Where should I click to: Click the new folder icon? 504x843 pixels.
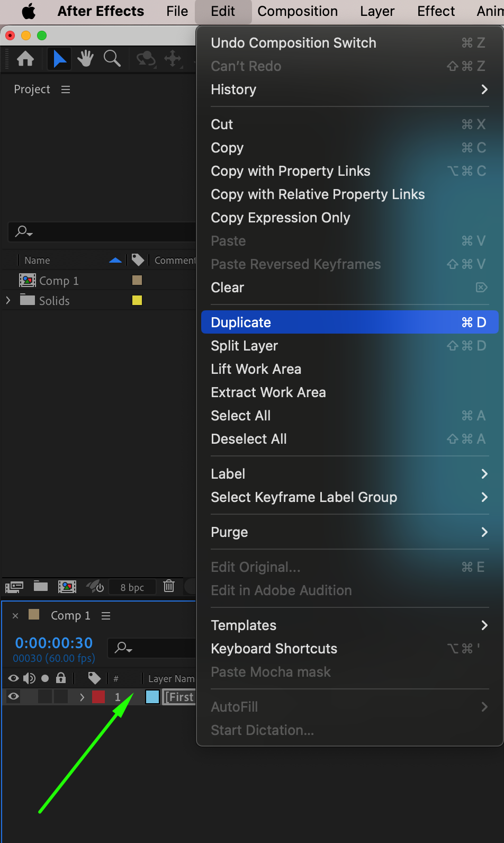[41, 586]
